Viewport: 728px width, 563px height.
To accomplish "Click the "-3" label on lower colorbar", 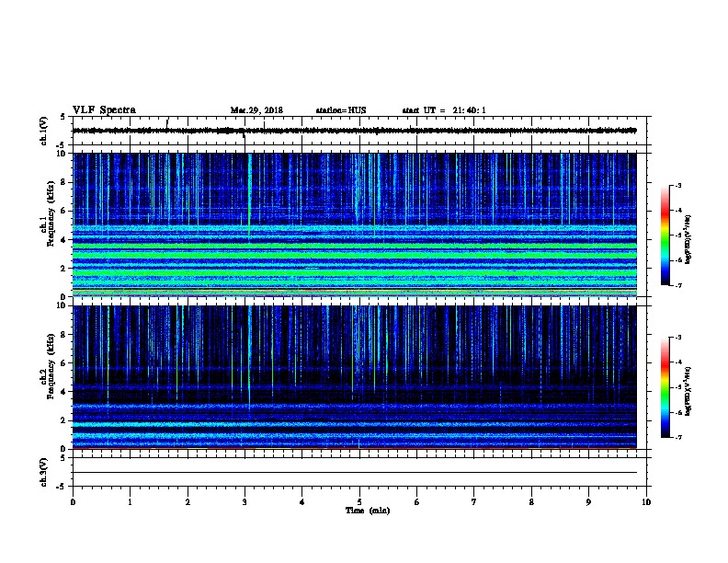I will coord(677,338).
